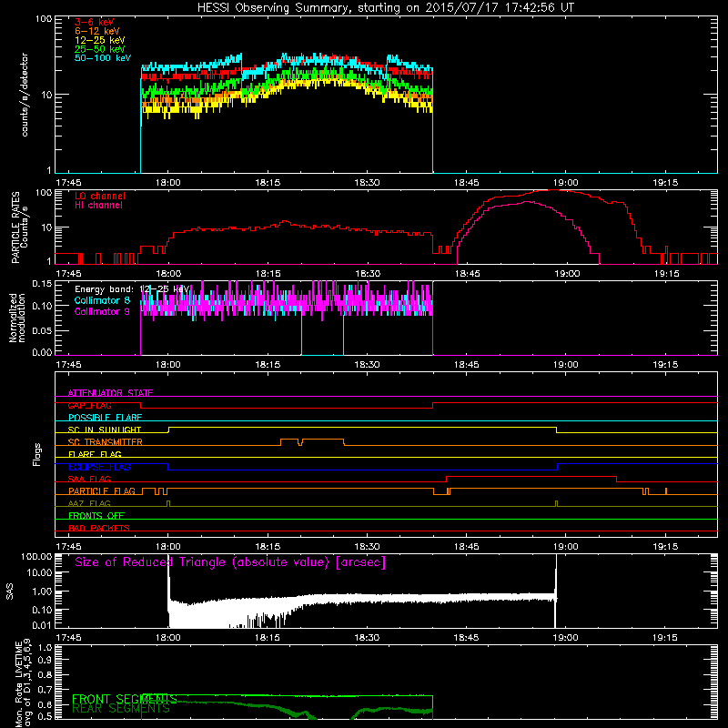This screenshot has width=728, height=728.
Task: Click the raised SAA_FLAG step segment
Action: [531, 477]
